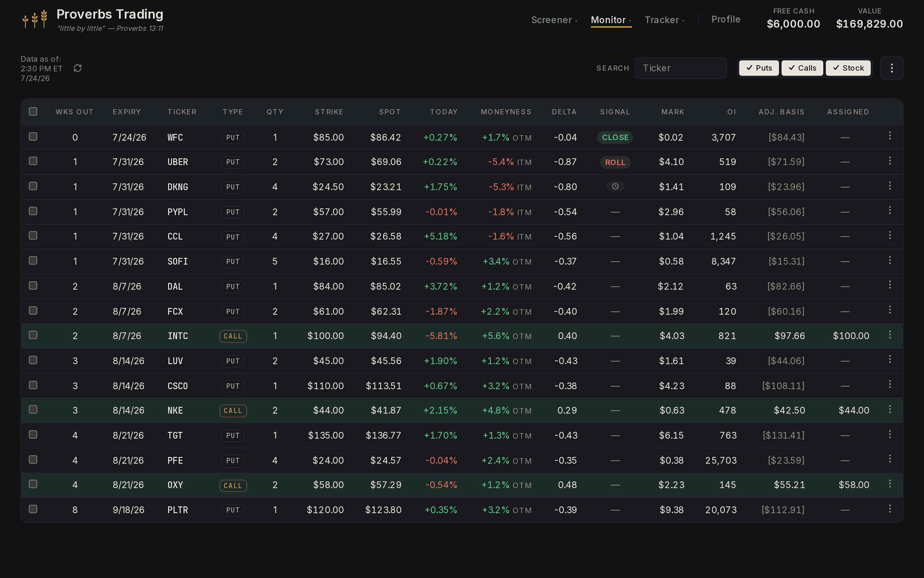Sort by WKS OUT column header

[74, 112]
